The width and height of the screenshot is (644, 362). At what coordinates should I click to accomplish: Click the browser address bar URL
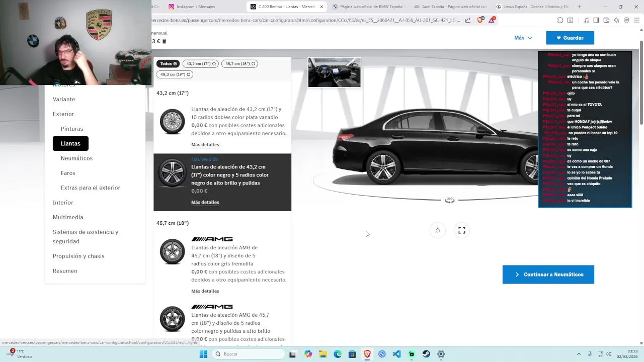pyautogui.click(x=306, y=20)
